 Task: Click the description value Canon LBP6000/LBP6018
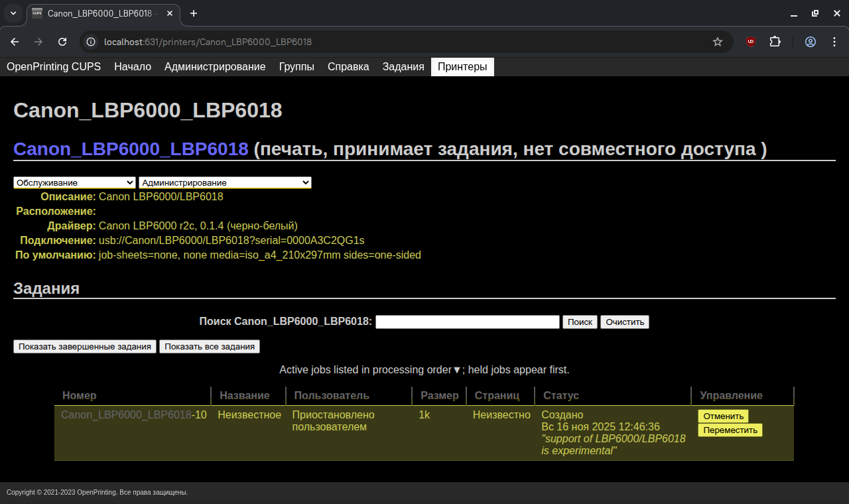tap(161, 197)
